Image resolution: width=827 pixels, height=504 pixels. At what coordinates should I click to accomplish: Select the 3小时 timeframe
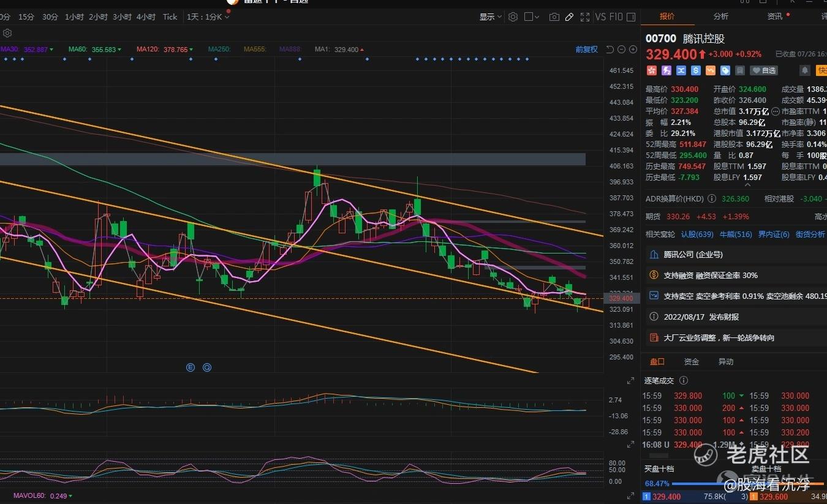(x=122, y=17)
